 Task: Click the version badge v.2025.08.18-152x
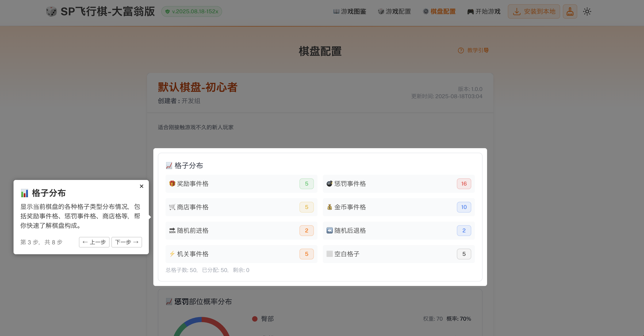click(x=191, y=11)
